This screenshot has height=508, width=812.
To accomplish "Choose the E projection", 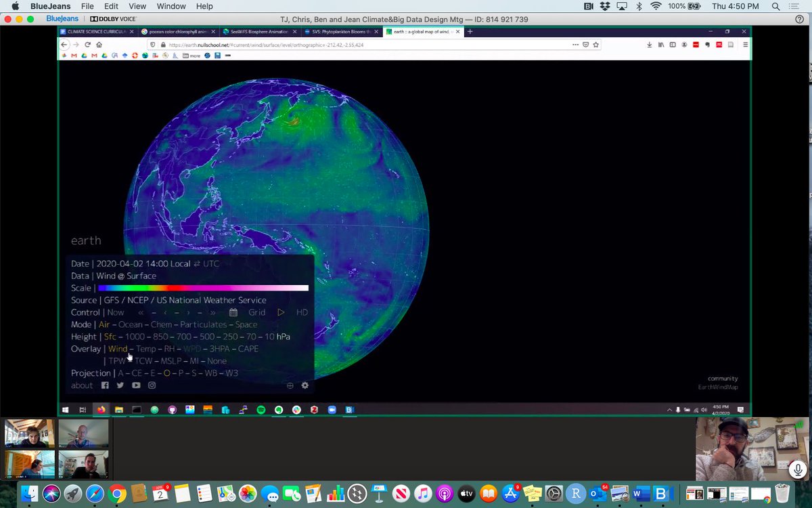I will click(x=153, y=373).
